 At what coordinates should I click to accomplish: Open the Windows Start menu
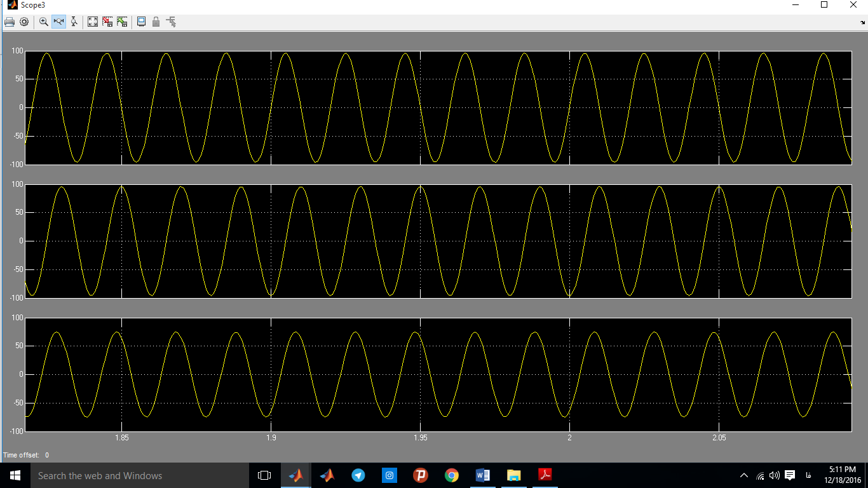tap(15, 475)
